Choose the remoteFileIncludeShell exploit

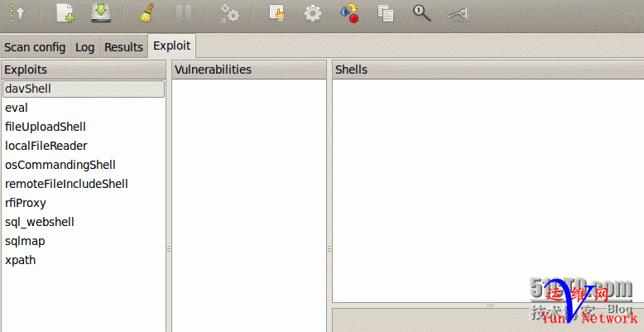click(x=84, y=184)
